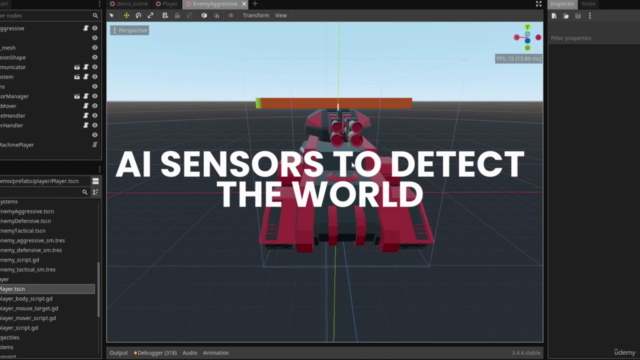Click the Player.tscn path field in FileSystem

44,181
